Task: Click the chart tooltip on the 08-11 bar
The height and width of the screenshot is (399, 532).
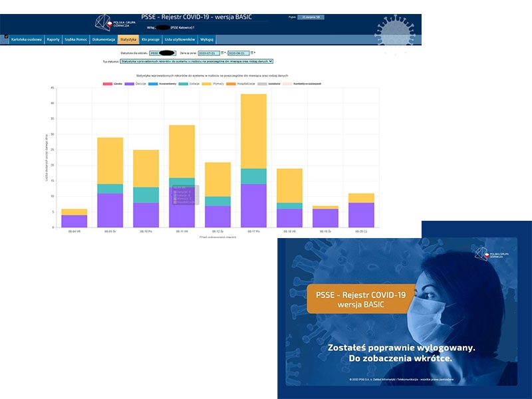Action: click(186, 195)
